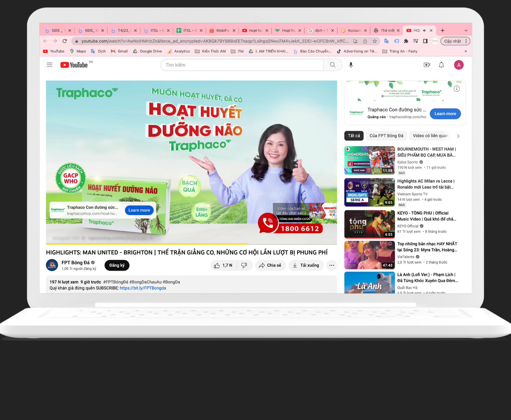This screenshot has width=511, height=420.
Task: Expand the tab search chevron
Action: click(x=466, y=31)
